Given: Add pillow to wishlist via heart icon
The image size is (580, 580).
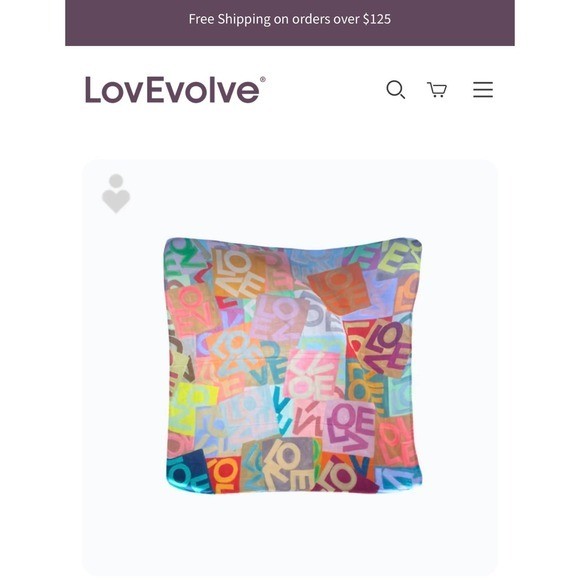Looking at the screenshot, I should tap(116, 193).
